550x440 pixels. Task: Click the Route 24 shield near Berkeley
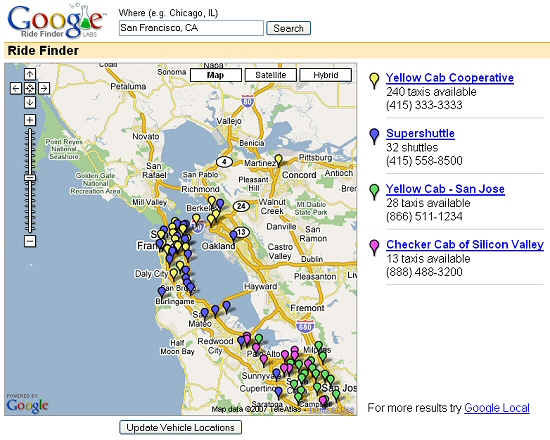click(x=241, y=206)
